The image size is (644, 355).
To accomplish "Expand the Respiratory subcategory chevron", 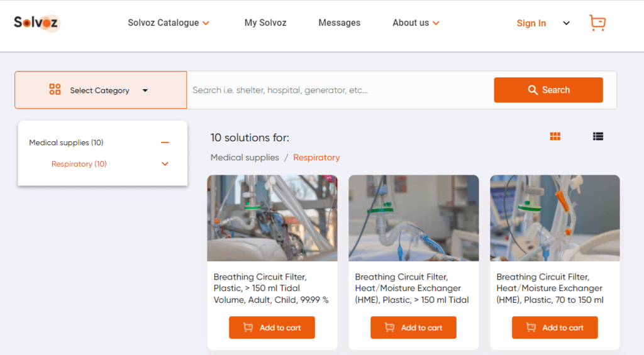I will pos(165,164).
